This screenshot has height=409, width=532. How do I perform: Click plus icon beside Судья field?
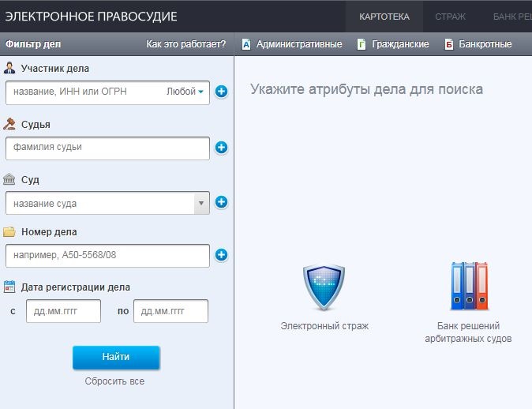(x=221, y=148)
